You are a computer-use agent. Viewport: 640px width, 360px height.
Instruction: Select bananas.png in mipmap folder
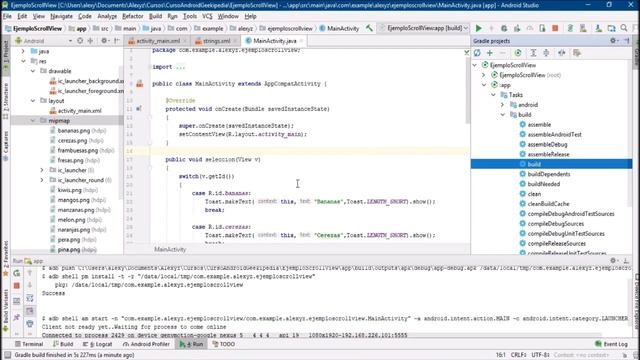click(x=73, y=131)
